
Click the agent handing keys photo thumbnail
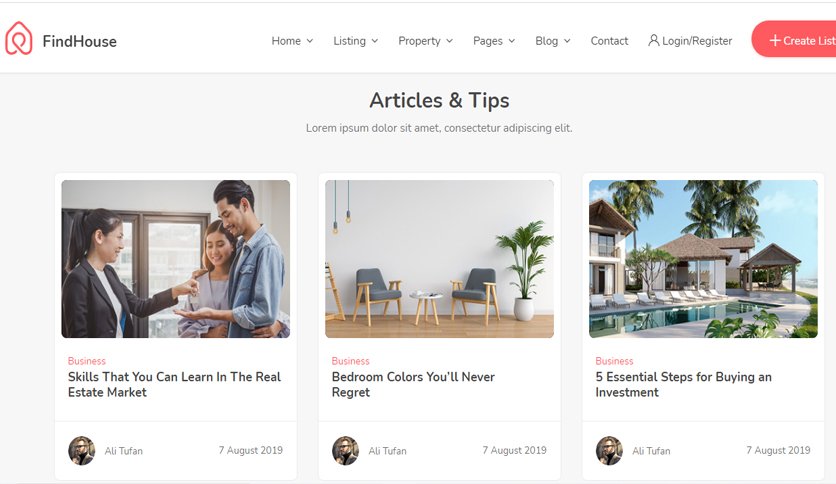[176, 259]
